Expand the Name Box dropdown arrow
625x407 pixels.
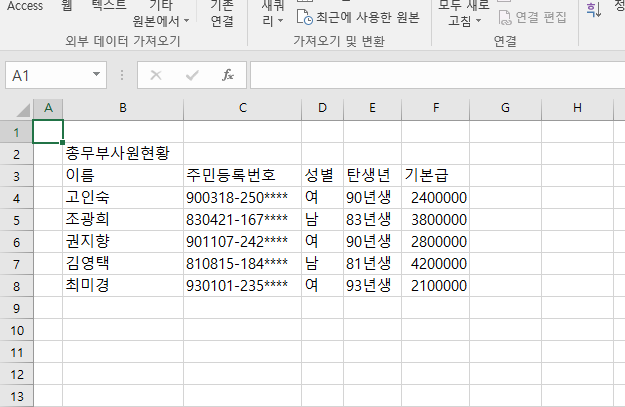coord(97,75)
